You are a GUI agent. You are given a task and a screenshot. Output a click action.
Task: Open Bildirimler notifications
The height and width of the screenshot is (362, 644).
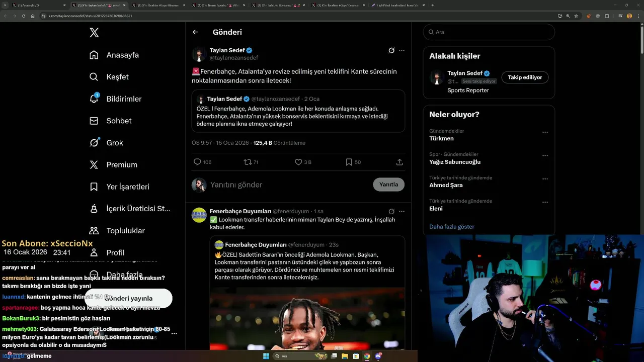(115, 99)
